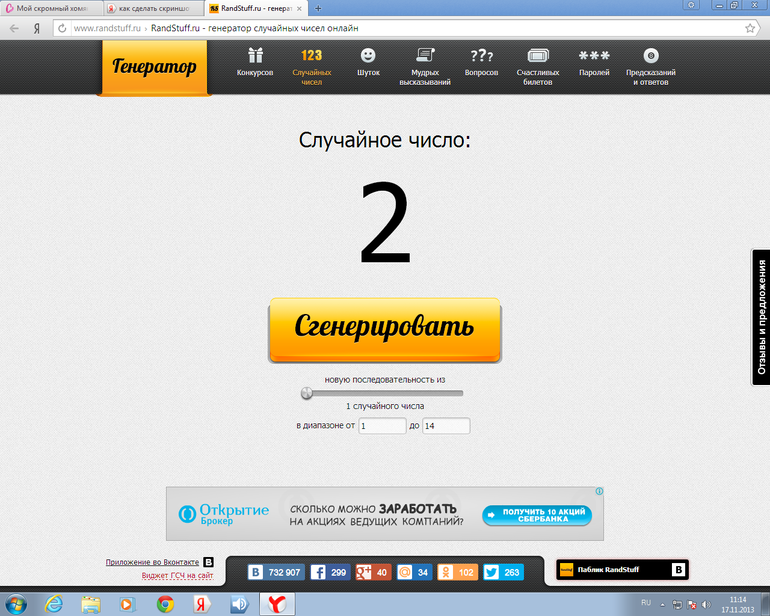Switch to the как сделать скриншот tab

pos(154,8)
